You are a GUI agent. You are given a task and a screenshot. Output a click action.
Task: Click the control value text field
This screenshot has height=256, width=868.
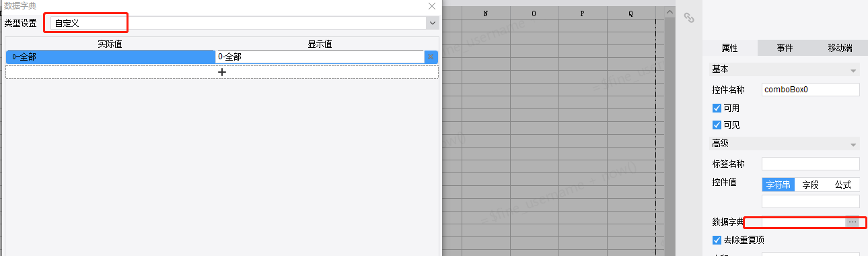point(811,201)
